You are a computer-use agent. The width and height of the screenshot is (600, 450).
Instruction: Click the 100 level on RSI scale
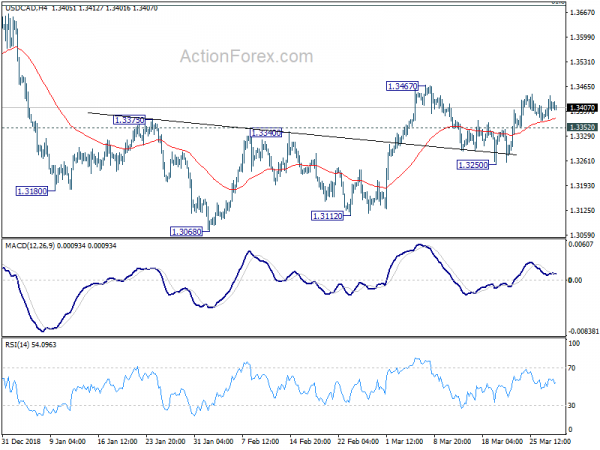[x=574, y=344]
